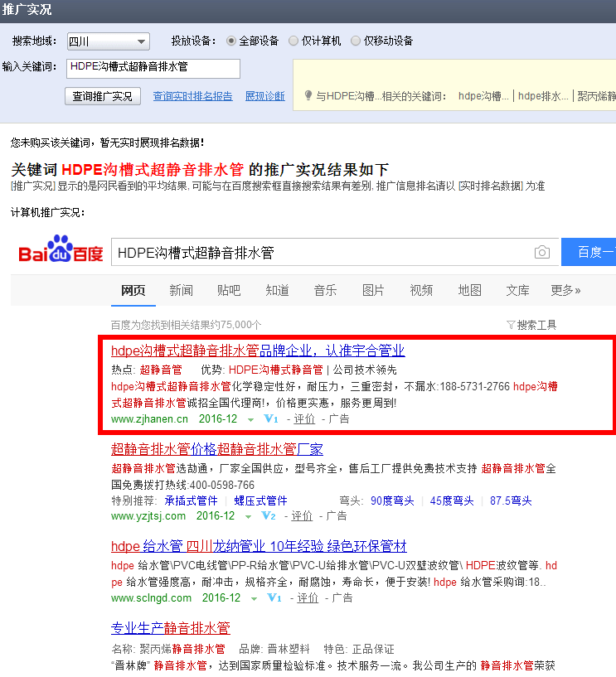Click related keyword hdpe排水...
This screenshot has width=616, height=677.
tap(543, 96)
